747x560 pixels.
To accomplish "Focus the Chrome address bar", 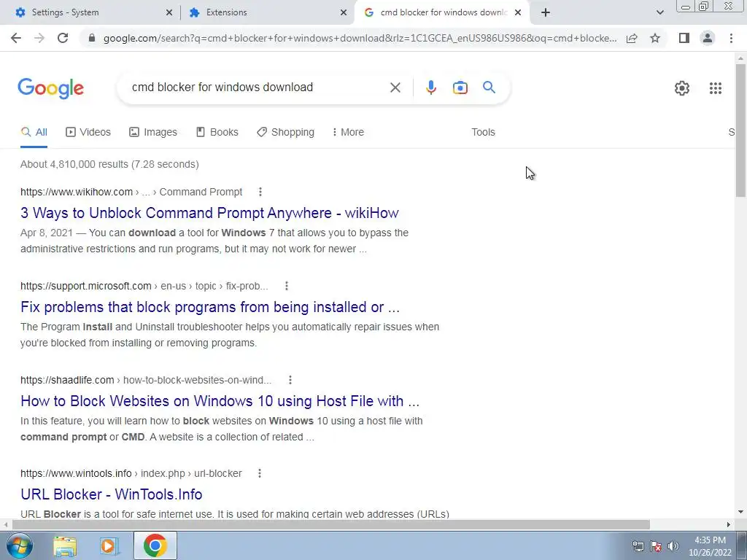I will tap(360, 38).
